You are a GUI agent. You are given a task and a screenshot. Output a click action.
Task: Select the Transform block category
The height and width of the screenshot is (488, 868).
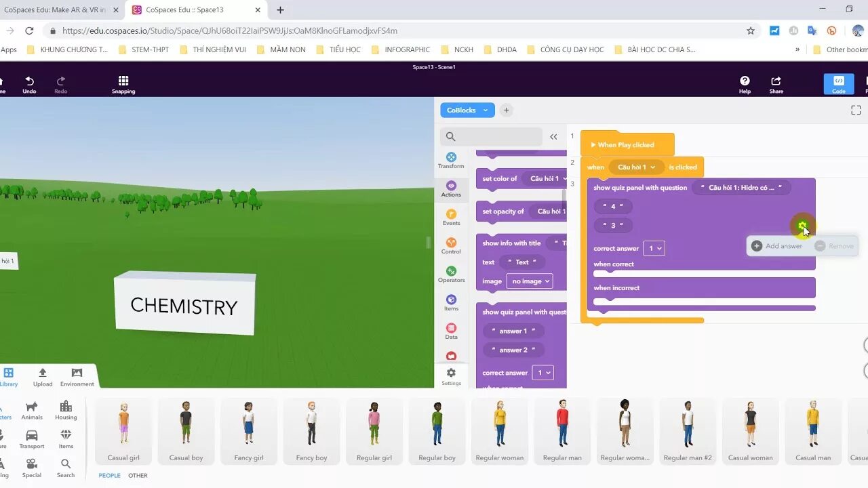click(451, 161)
